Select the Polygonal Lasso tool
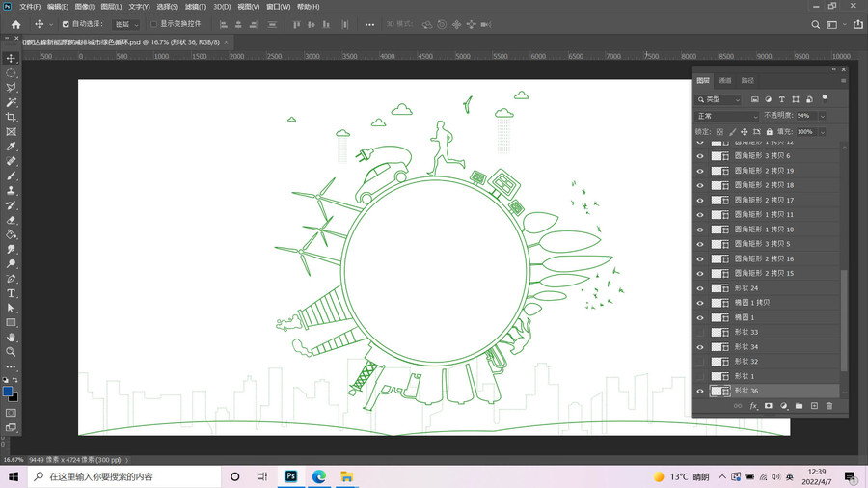The width and height of the screenshot is (868, 488). coord(11,88)
